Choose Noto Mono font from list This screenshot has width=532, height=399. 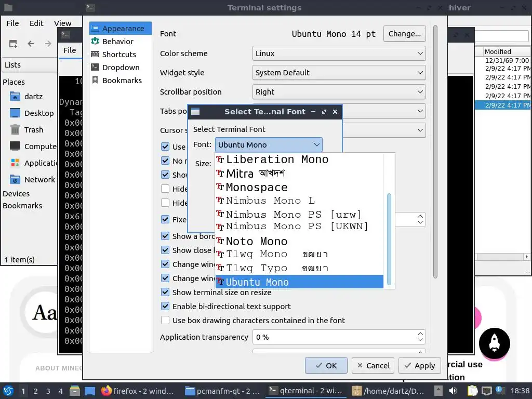pos(300,241)
